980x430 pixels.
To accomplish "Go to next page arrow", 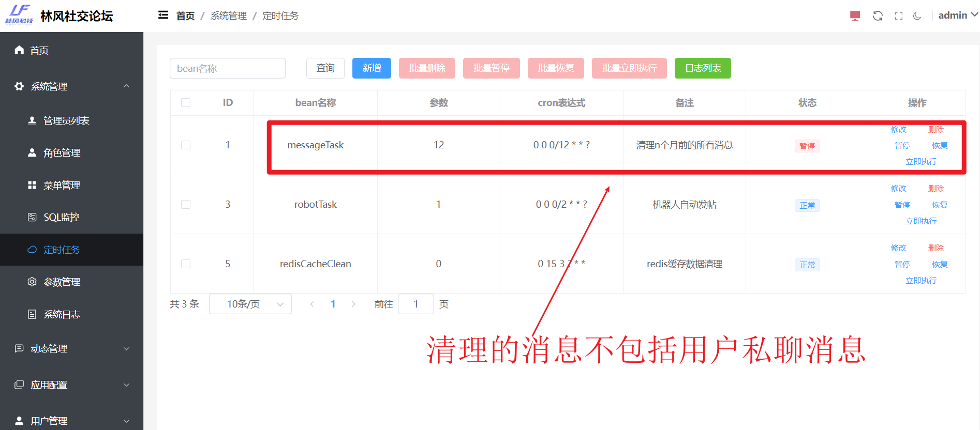I will click(x=354, y=304).
